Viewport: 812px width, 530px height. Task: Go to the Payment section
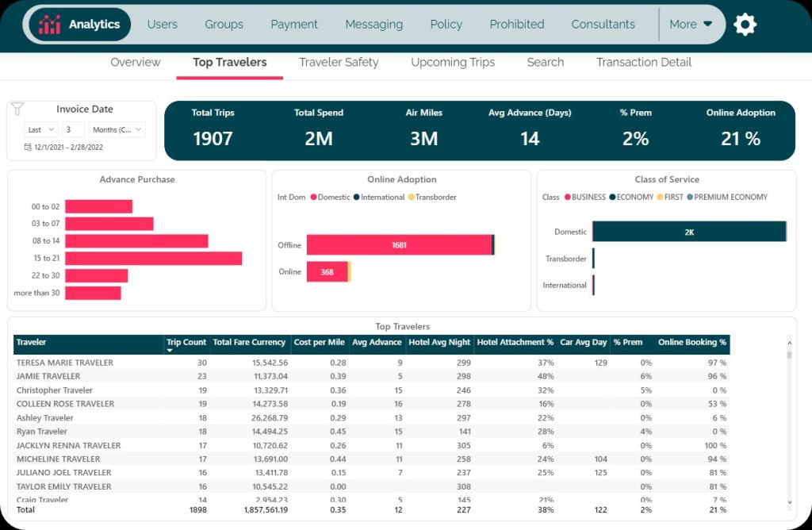pos(294,25)
